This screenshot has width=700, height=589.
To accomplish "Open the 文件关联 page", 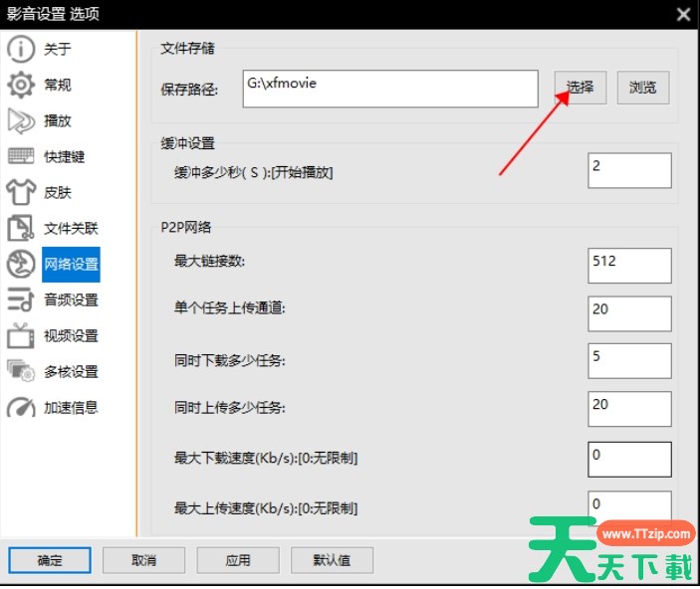I will coord(71,228).
